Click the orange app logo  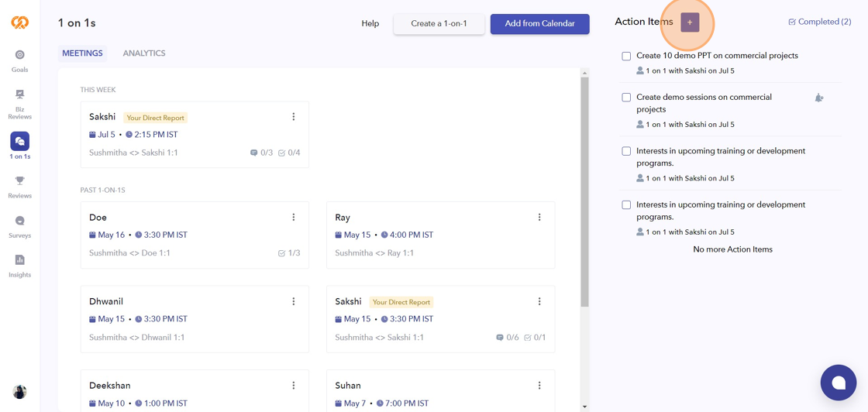coord(20,22)
